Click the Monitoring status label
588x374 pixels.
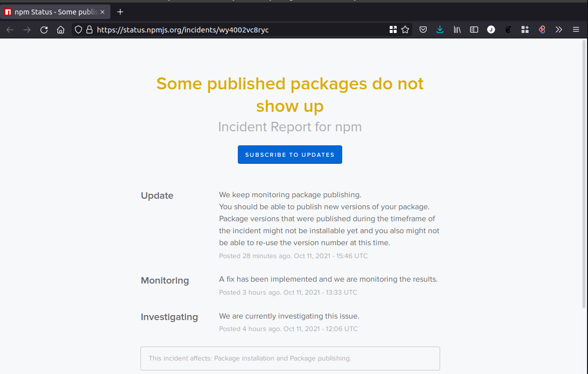[165, 280]
